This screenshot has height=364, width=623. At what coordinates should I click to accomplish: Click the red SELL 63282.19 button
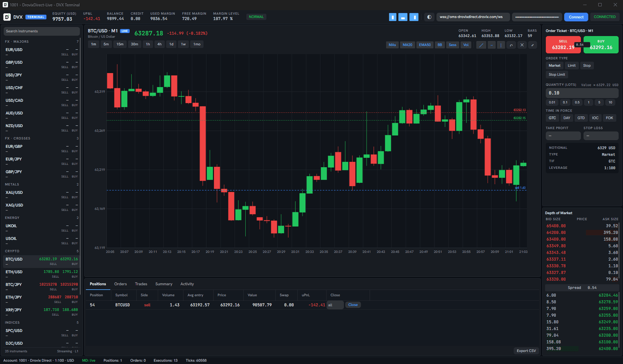coord(563,45)
